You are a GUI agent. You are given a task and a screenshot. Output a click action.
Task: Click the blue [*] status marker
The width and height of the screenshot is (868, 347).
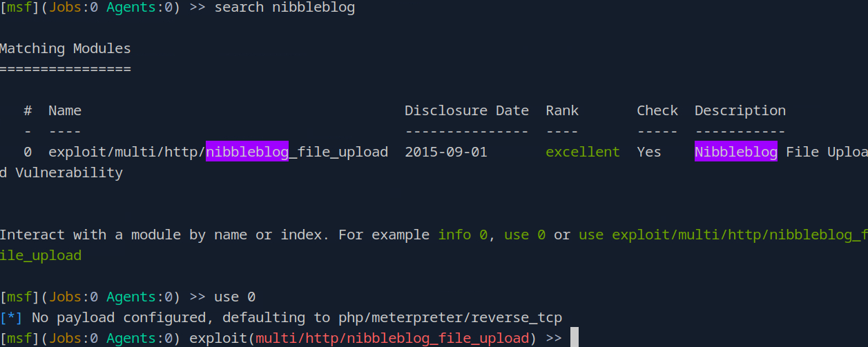[x=11, y=318]
